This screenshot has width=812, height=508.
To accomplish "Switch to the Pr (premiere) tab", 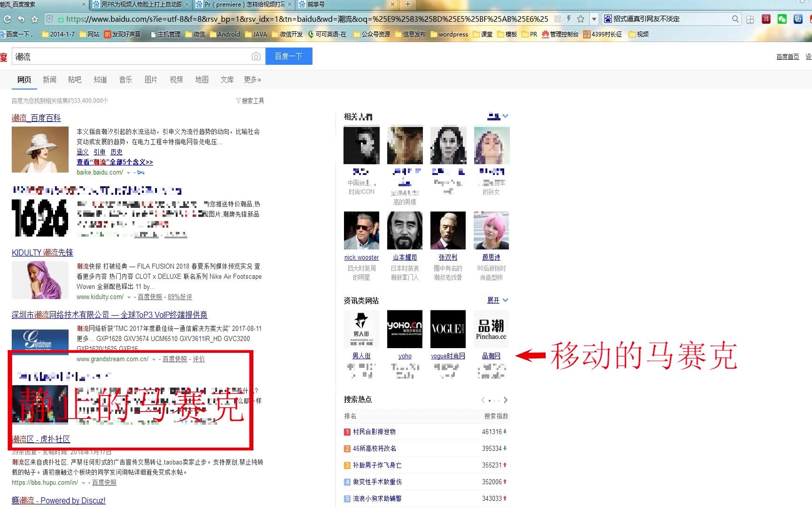I will (x=244, y=4).
